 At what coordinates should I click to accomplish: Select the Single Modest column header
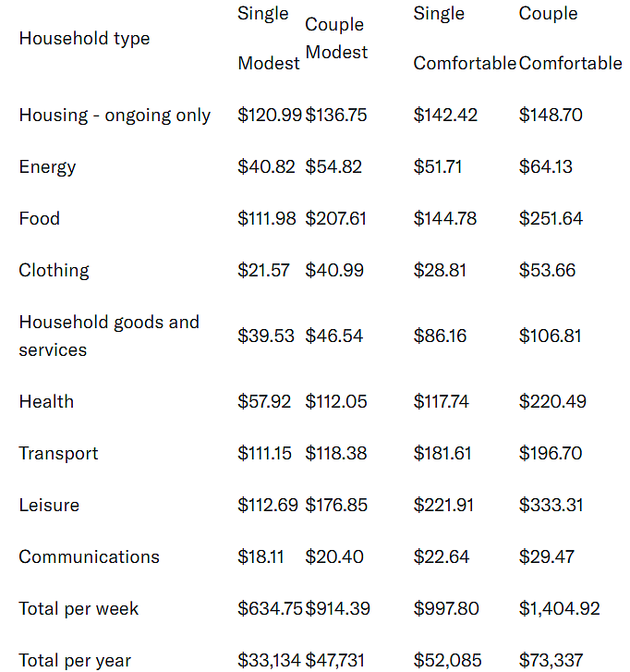(269, 38)
